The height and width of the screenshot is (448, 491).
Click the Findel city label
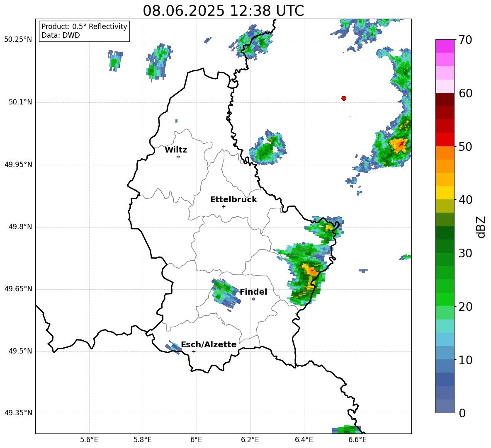coord(253,292)
